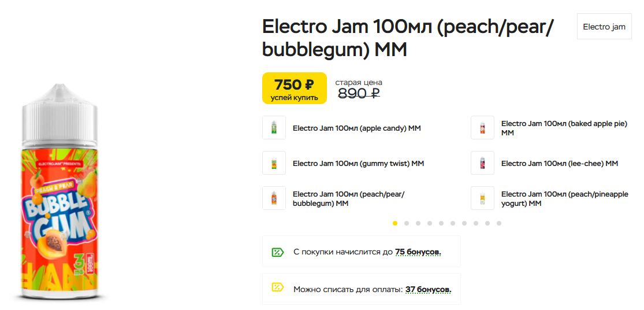
Task: Click the green bonus accrual icon
Action: 278,252
